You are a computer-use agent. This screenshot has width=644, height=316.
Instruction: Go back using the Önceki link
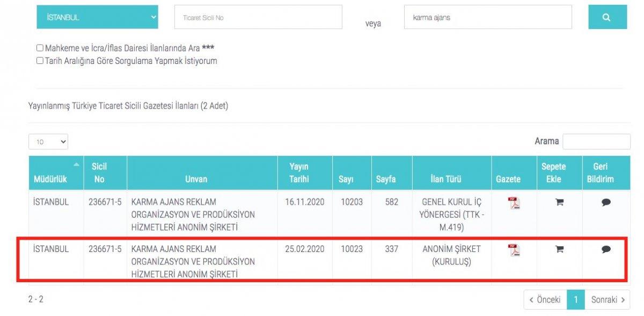(x=545, y=299)
